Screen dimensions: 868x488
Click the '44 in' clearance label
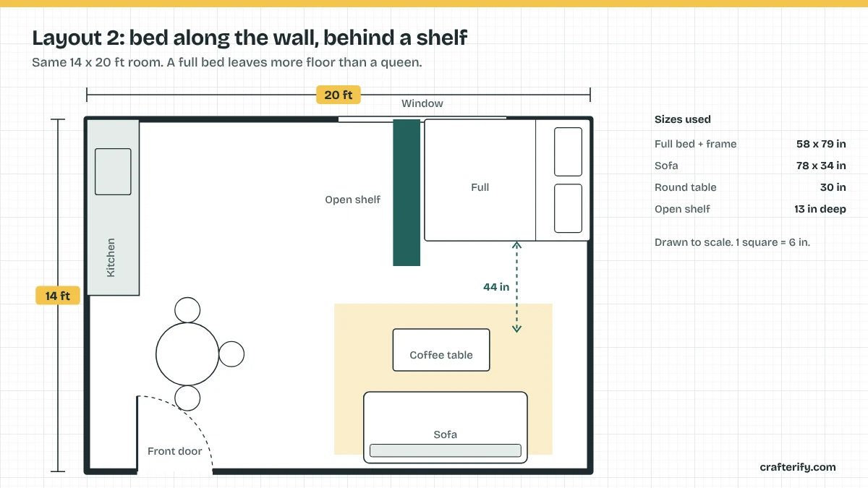496,287
